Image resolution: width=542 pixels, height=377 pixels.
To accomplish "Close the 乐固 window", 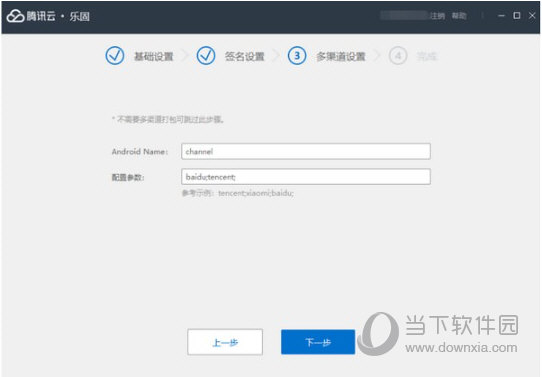I will point(532,16).
